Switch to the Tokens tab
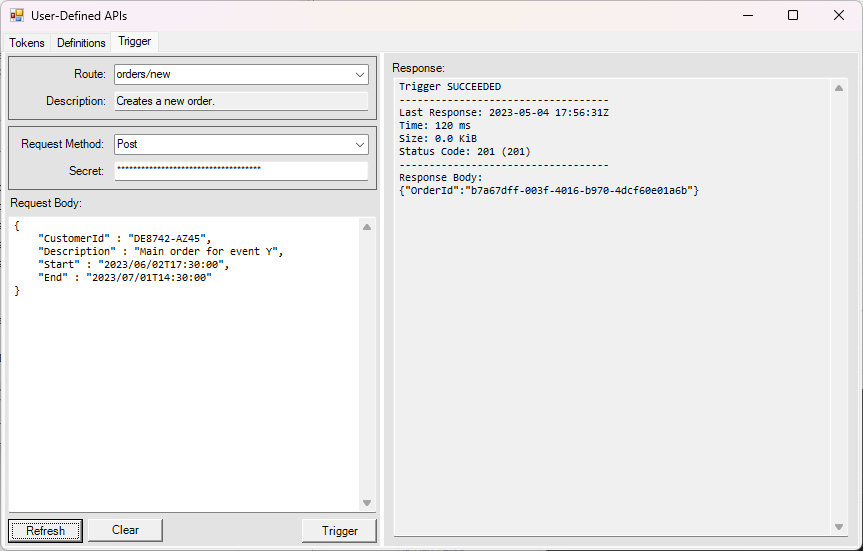 coord(26,42)
